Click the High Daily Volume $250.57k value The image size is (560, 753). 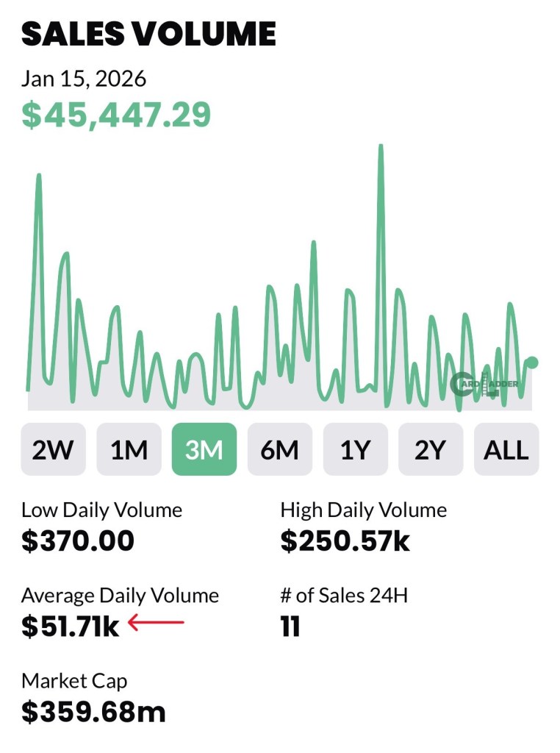(x=345, y=541)
